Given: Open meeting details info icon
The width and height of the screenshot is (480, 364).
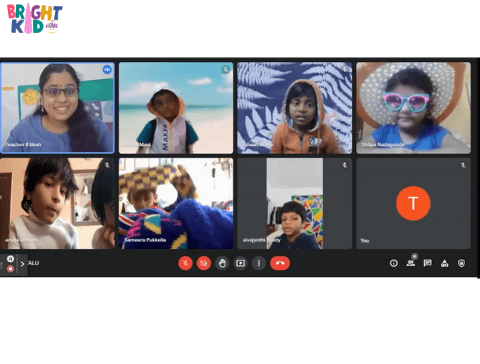Looking at the screenshot, I should [x=394, y=263].
